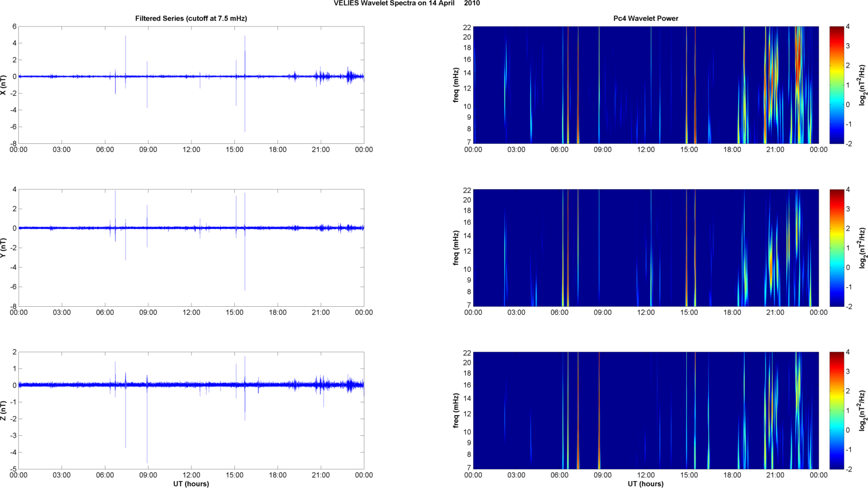Click UT (hours) label under Z time series

pos(191,483)
